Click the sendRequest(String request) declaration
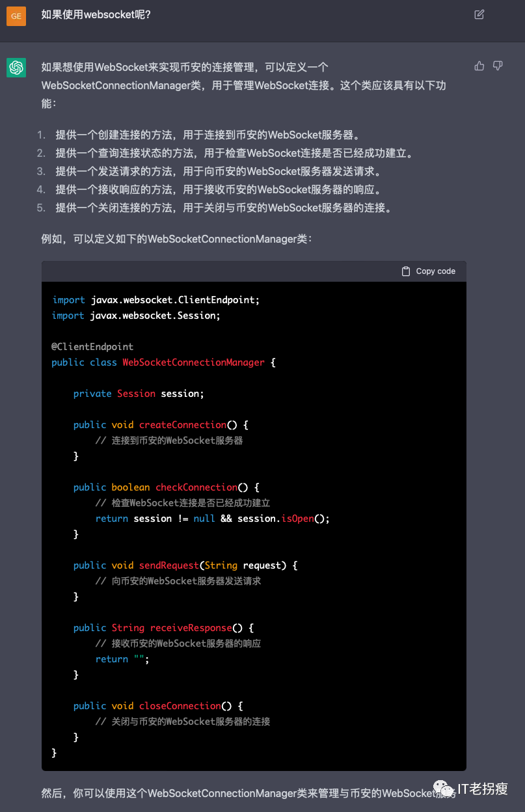 (x=185, y=565)
